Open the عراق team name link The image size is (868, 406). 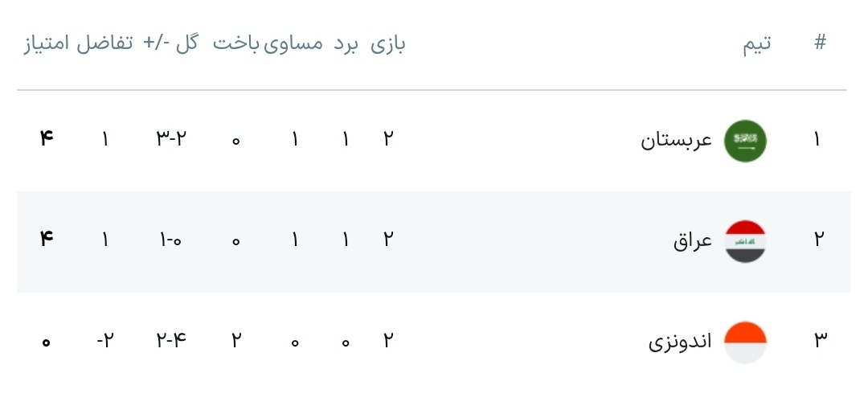tap(693, 240)
